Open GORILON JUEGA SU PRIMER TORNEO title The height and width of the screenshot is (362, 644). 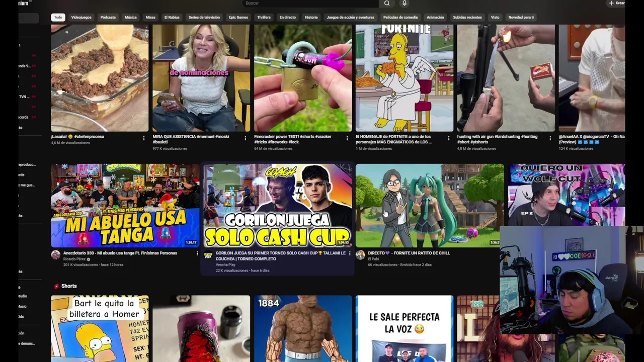pyautogui.click(x=281, y=256)
